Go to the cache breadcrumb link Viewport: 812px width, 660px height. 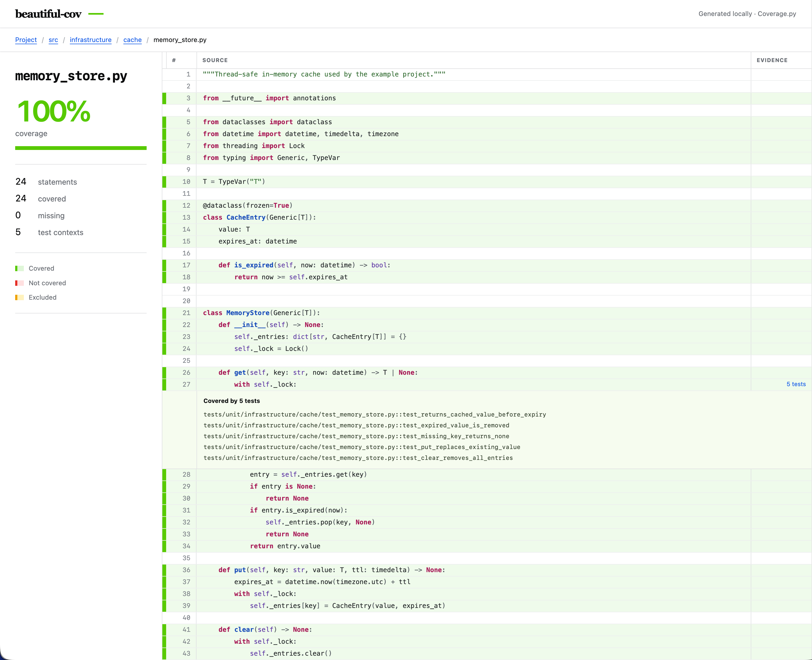132,40
